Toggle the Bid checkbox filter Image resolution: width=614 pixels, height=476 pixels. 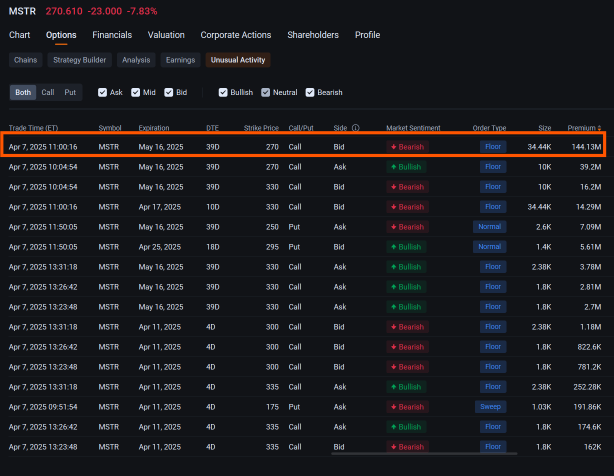[x=169, y=92]
